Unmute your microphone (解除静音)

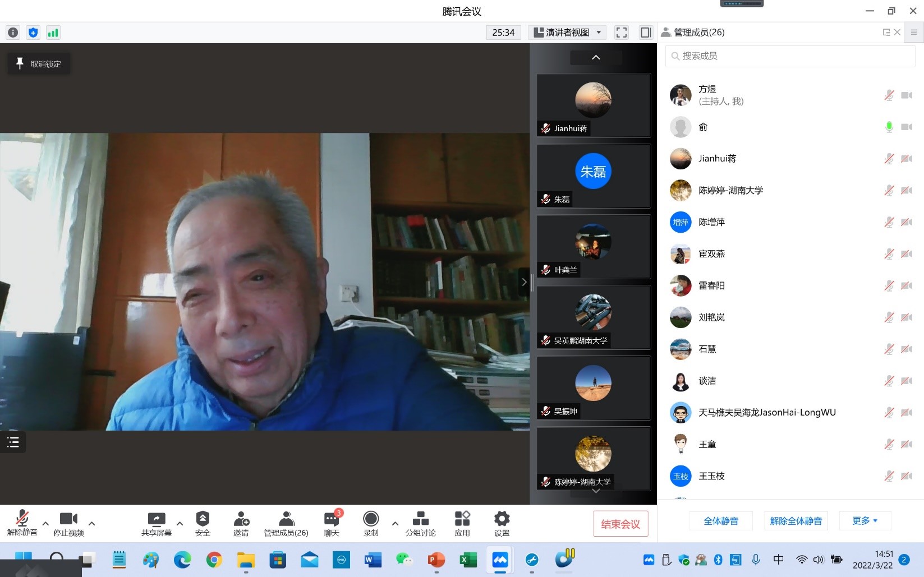pos(22,523)
